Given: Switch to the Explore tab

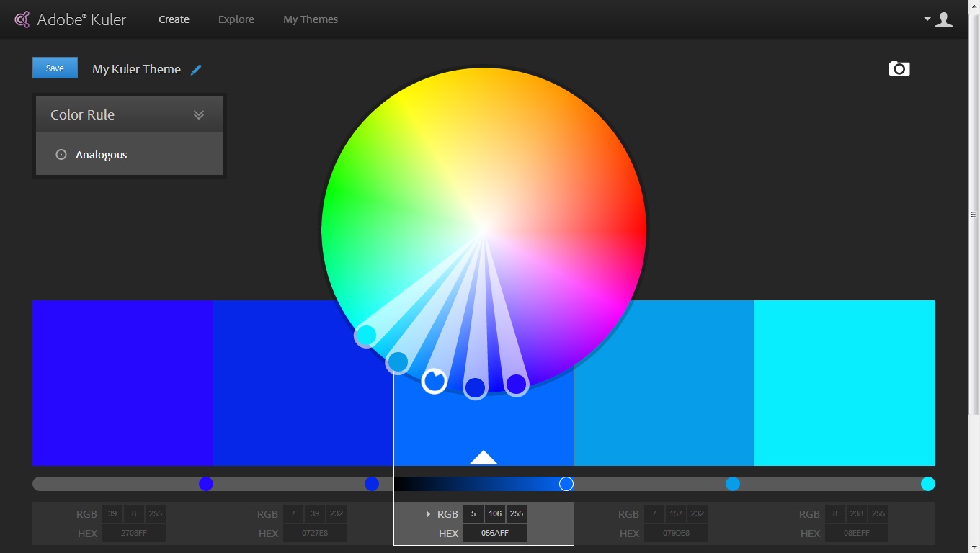Looking at the screenshot, I should point(236,19).
